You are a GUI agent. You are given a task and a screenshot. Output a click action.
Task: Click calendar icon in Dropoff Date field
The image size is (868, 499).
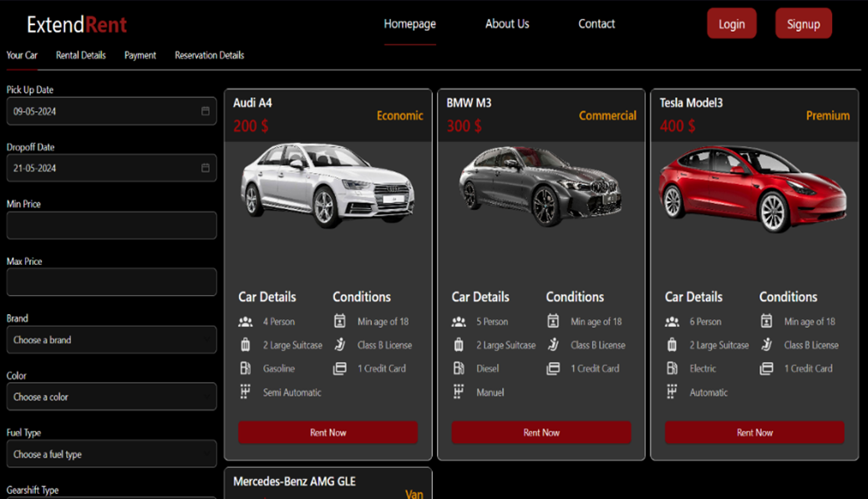click(206, 168)
